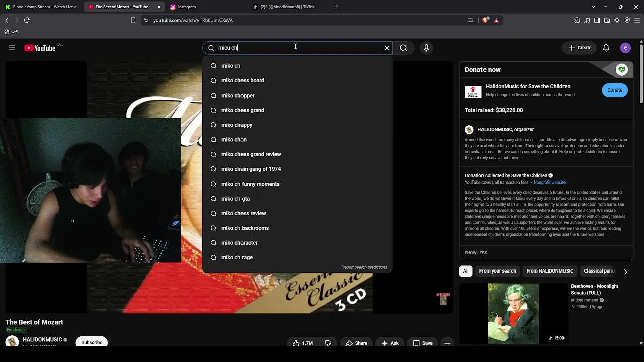Screen dimensions: 644x362
Task: Select suggestion "miko chopper"
Action: click(297, 96)
